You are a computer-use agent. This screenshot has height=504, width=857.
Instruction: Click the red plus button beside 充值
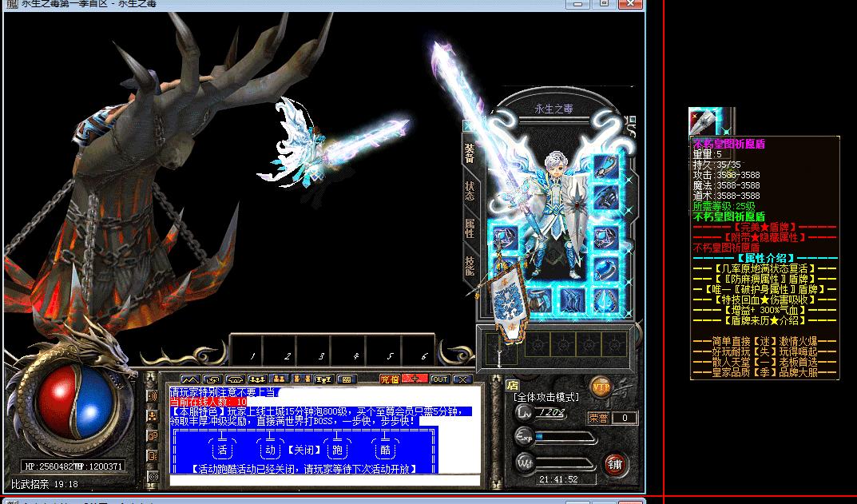(415, 379)
